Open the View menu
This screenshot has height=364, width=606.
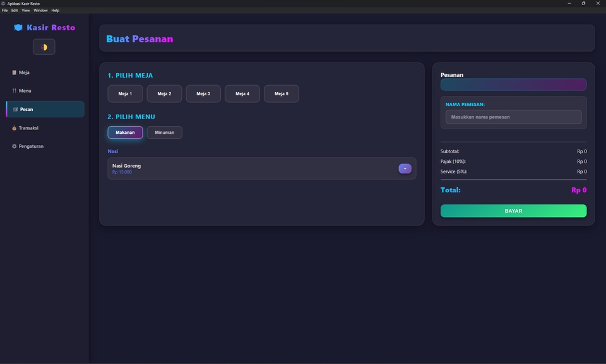[26, 11]
